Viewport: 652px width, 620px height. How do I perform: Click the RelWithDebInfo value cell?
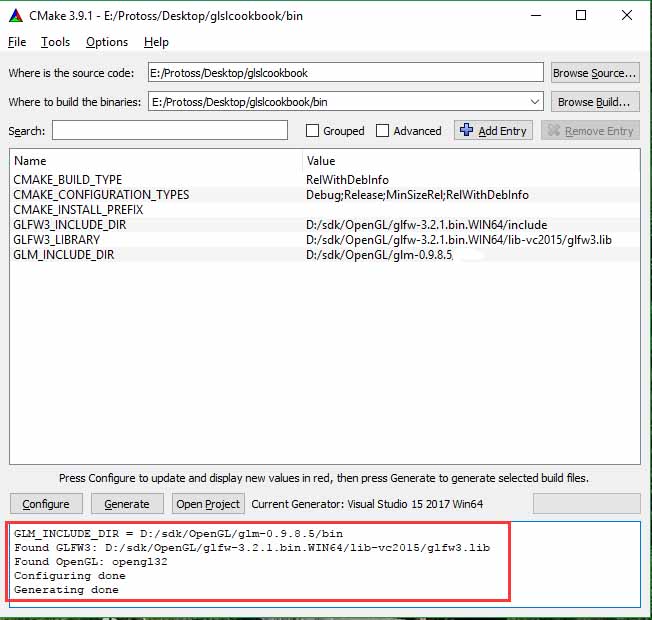(x=347, y=180)
